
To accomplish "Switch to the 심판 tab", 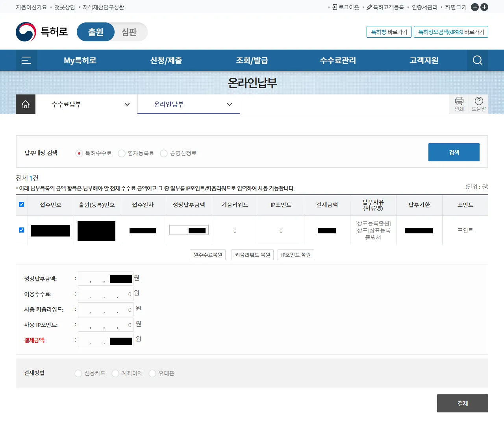I will click(129, 32).
